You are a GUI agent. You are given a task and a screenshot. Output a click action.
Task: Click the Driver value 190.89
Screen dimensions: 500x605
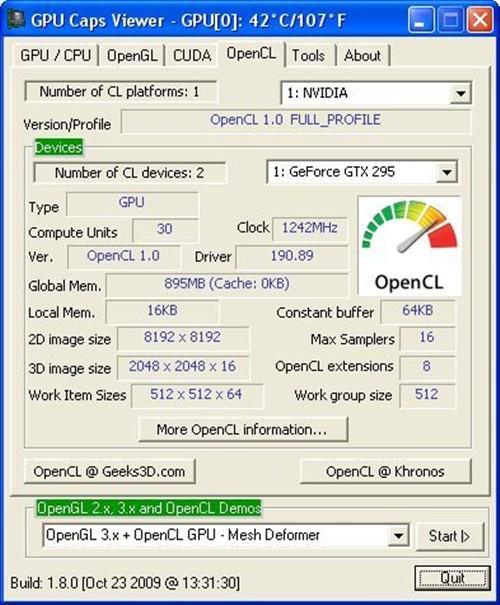point(292,257)
